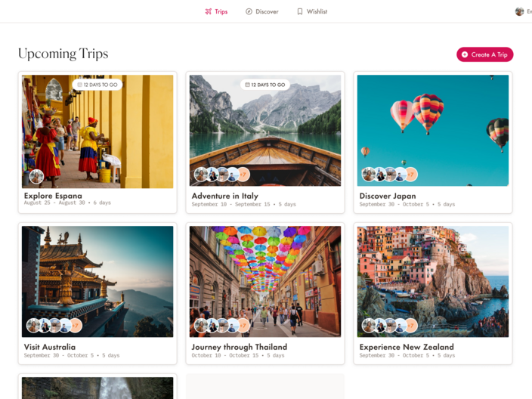This screenshot has height=399, width=532.
Task: Click the calendar icon in the Italy days badge
Action: click(247, 85)
